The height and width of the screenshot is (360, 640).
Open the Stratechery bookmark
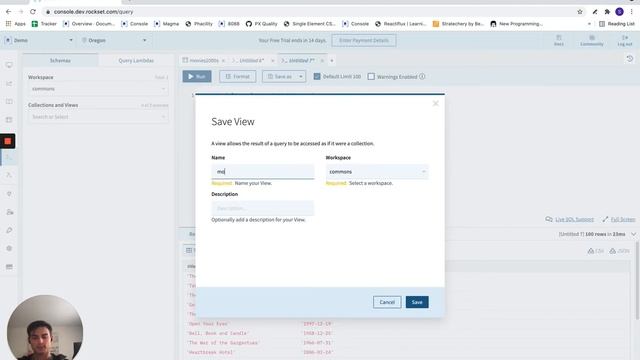tap(458, 24)
